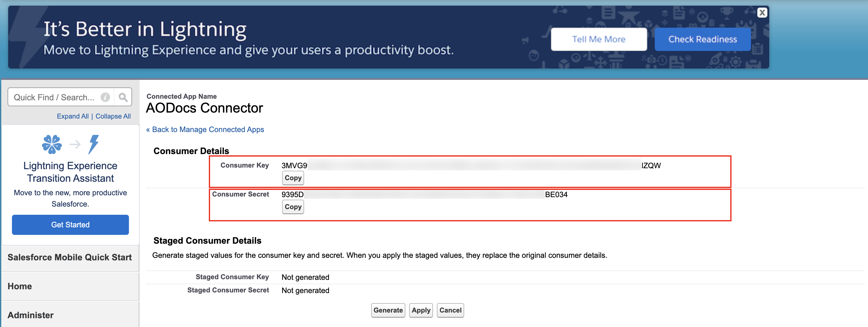Apply the staged consumer values
Screen dimensions: 868x327
[x=421, y=310]
